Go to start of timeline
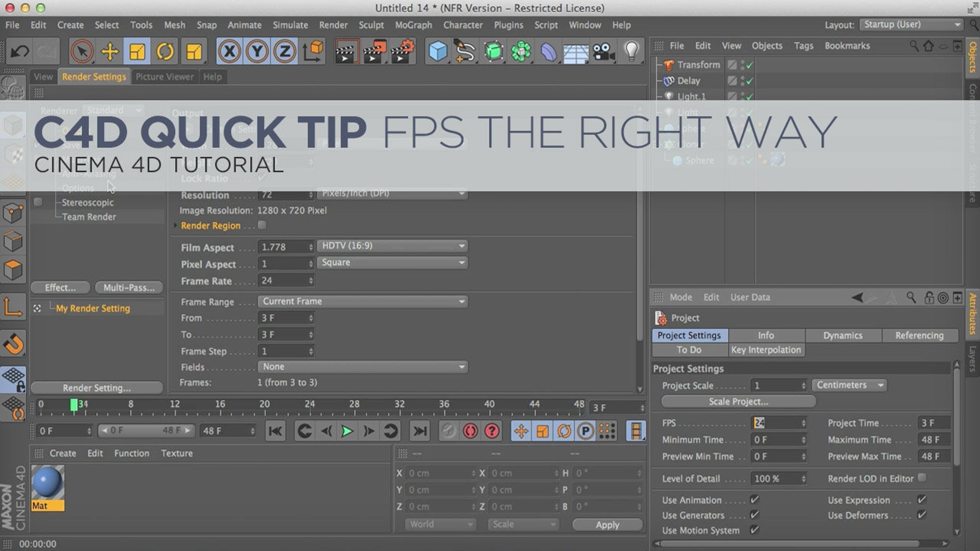The width and height of the screenshot is (980, 551). click(x=276, y=431)
